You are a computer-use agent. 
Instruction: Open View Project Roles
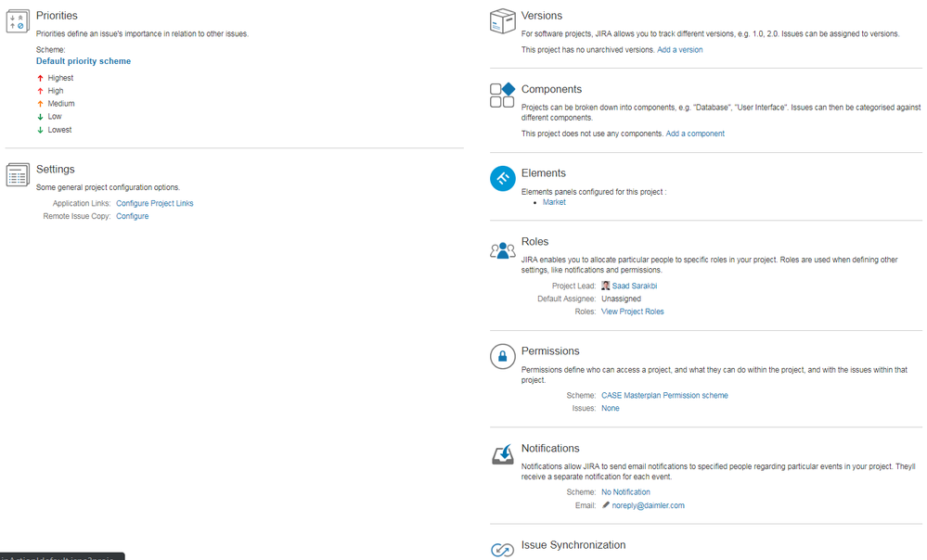(x=633, y=312)
